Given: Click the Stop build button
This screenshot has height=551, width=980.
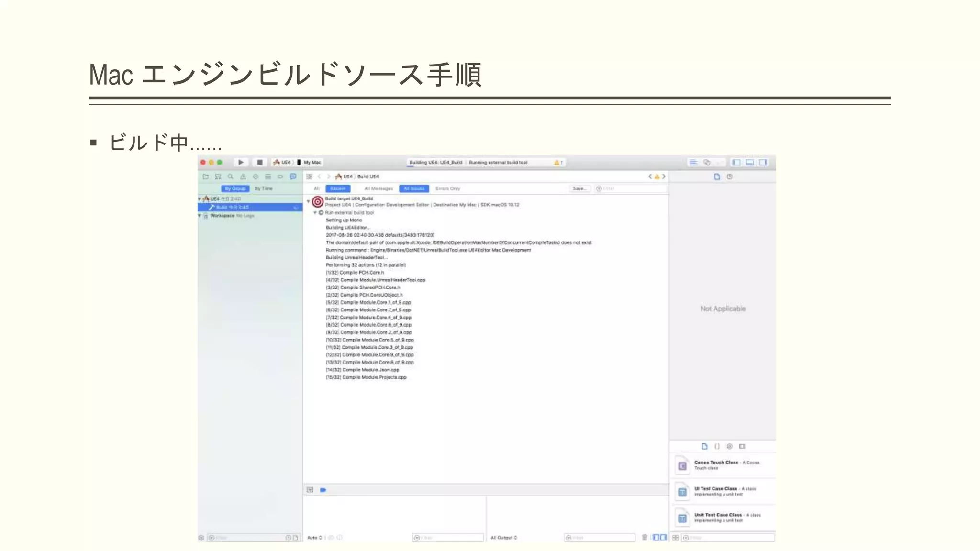Looking at the screenshot, I should tap(259, 162).
